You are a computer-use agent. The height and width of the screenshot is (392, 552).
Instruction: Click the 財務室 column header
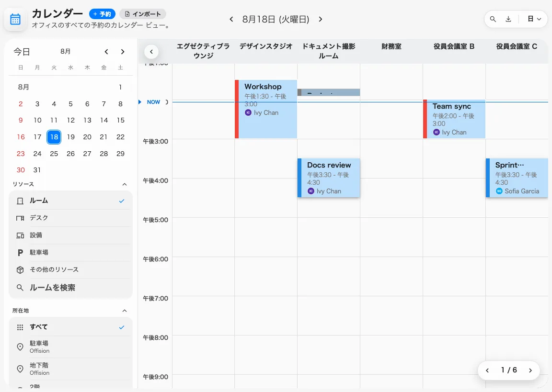(391, 46)
